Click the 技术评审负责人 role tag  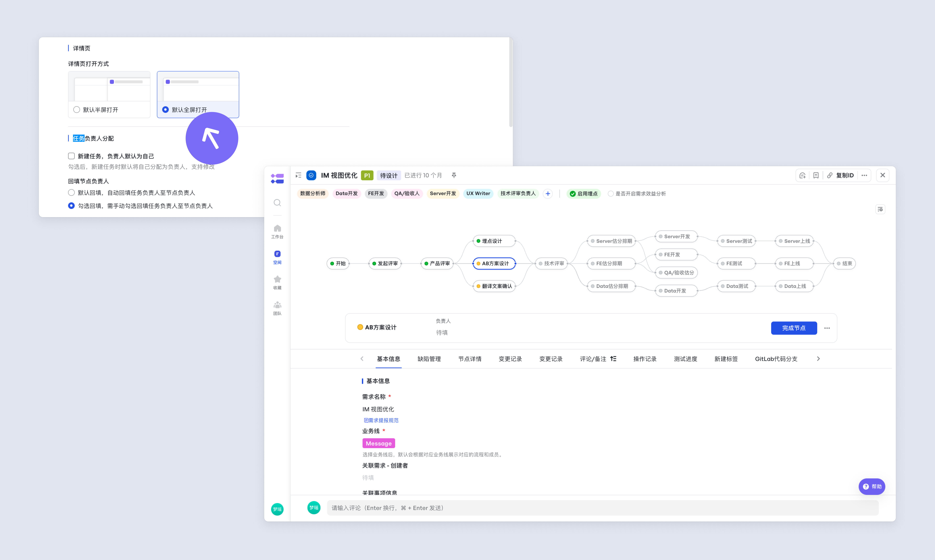point(518,194)
